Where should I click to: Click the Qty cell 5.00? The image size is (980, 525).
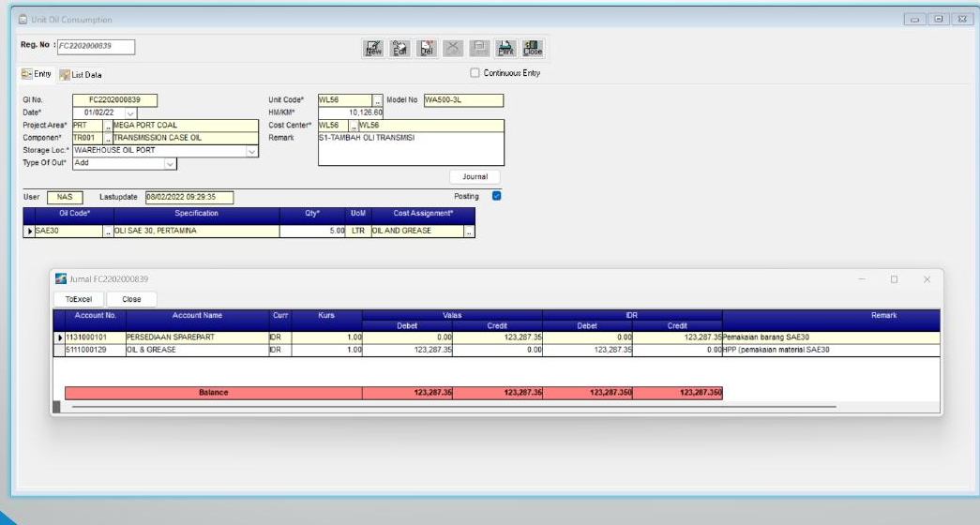tap(312, 232)
